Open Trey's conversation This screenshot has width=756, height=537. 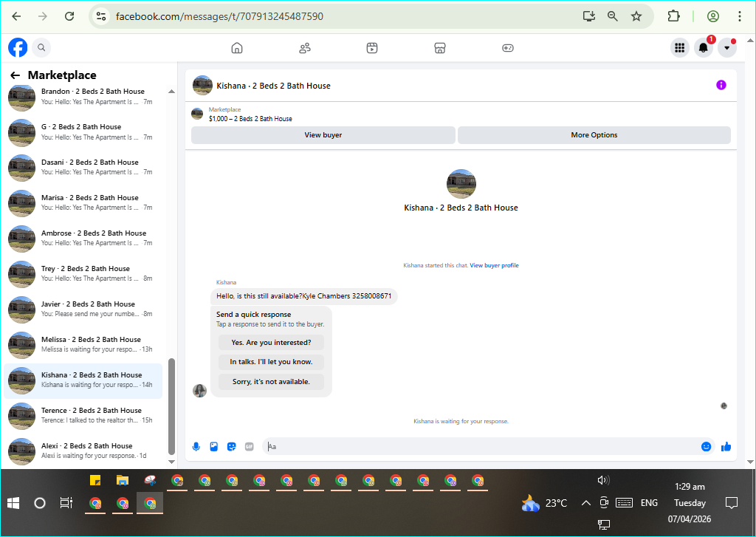click(x=83, y=273)
